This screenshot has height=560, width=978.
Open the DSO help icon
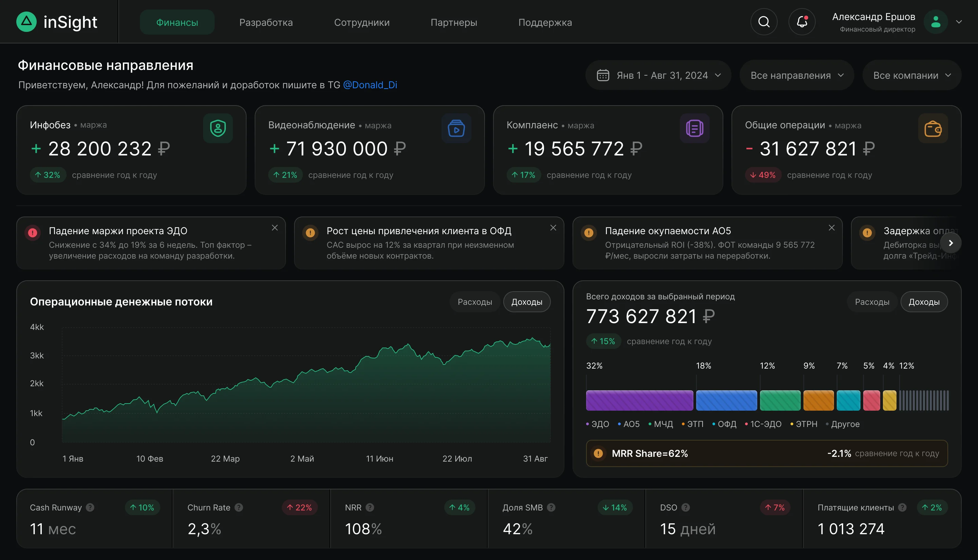[686, 507]
